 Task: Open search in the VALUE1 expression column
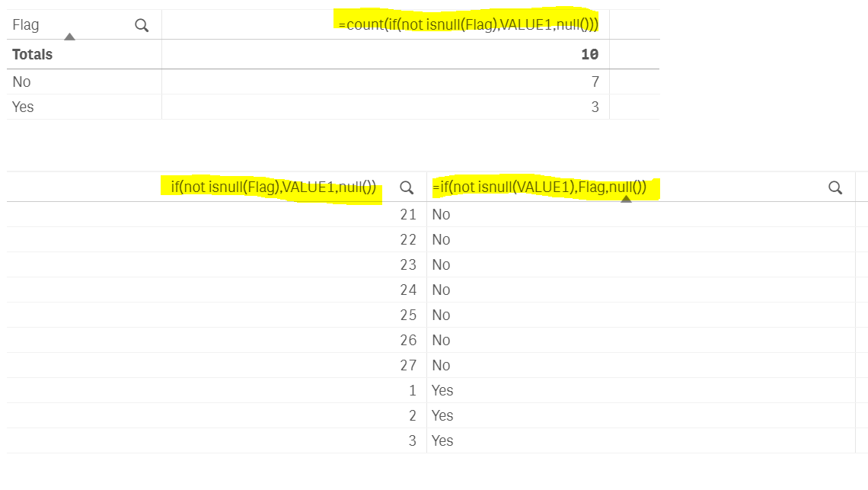(x=407, y=187)
